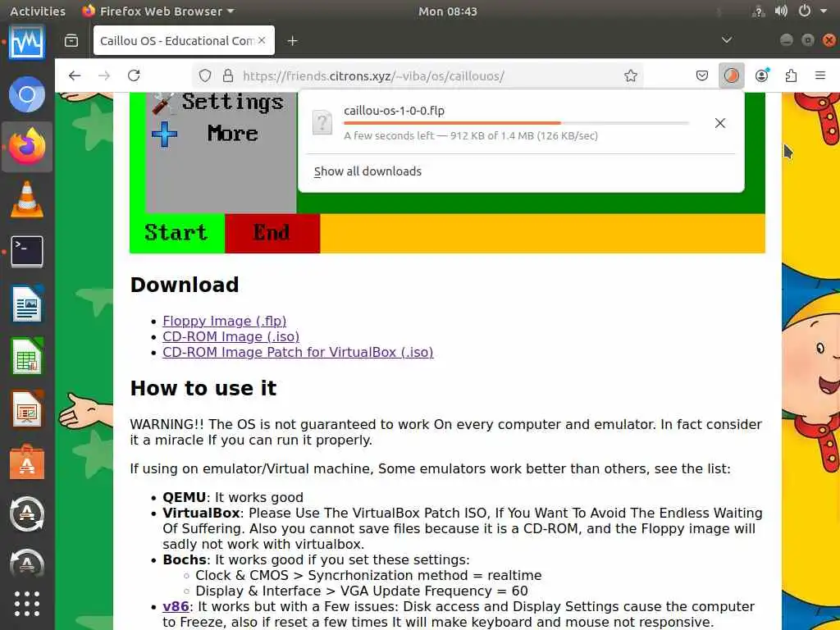Toggle the Downloads panel toolbar button

pyautogui.click(x=731, y=75)
